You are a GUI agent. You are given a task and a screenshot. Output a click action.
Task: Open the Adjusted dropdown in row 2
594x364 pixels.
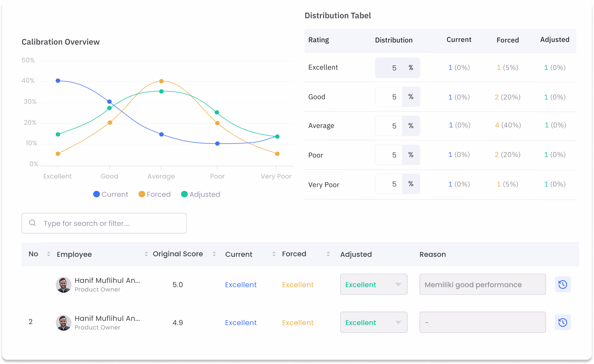[374, 322]
